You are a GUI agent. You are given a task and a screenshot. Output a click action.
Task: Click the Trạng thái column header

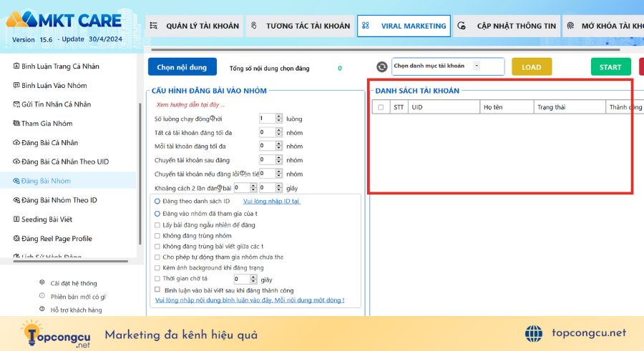coord(570,107)
